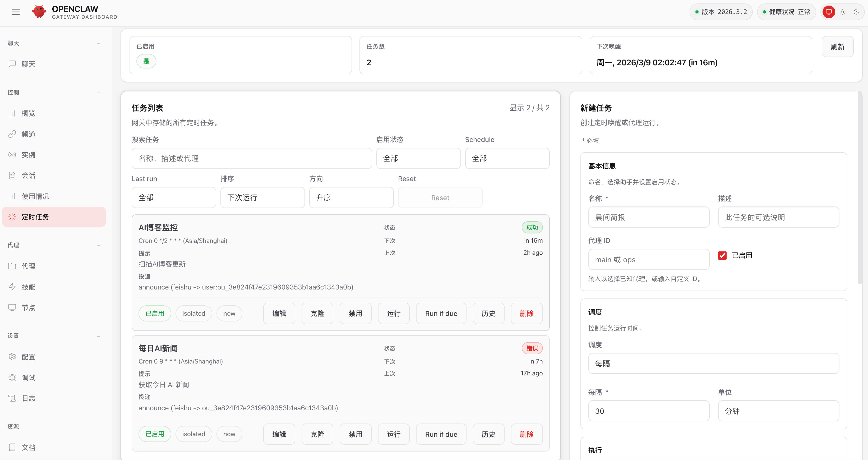
Task: Delete the AI博客监控 task with 删除
Action: (x=526, y=313)
